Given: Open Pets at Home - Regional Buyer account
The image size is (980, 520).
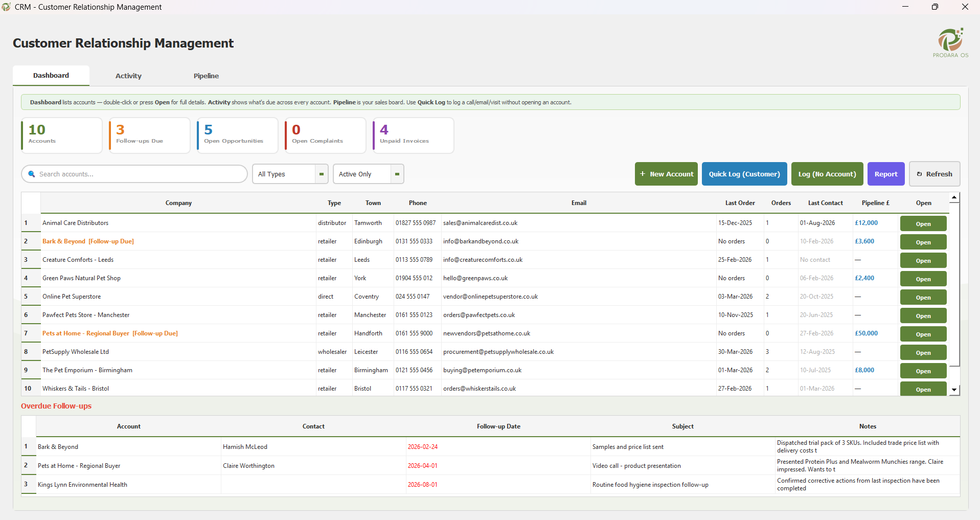Looking at the screenshot, I should 923,334.
